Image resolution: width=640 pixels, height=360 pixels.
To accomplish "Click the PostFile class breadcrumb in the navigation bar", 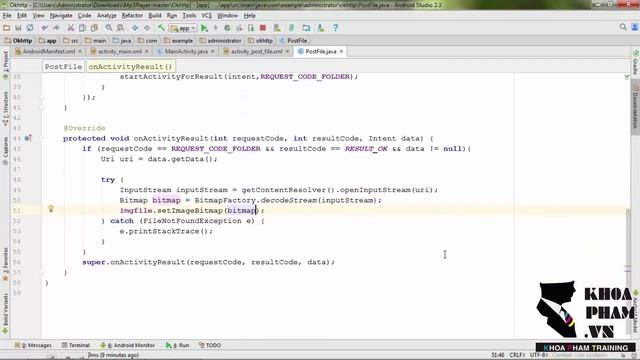I will pyautogui.click(x=293, y=40).
